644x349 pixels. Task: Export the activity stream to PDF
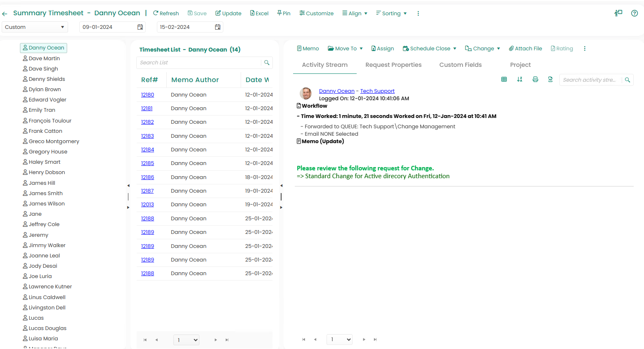[550, 80]
